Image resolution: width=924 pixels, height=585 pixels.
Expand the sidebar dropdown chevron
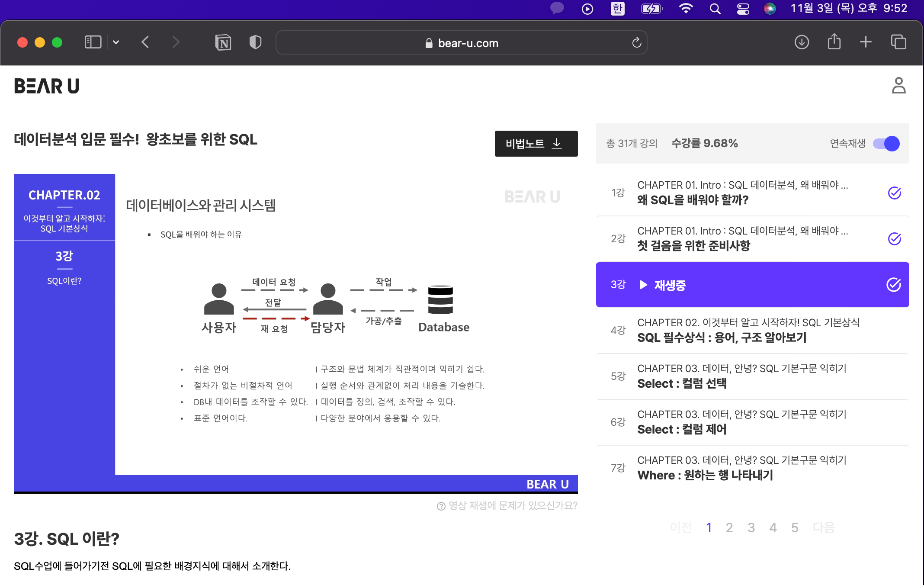tap(116, 42)
